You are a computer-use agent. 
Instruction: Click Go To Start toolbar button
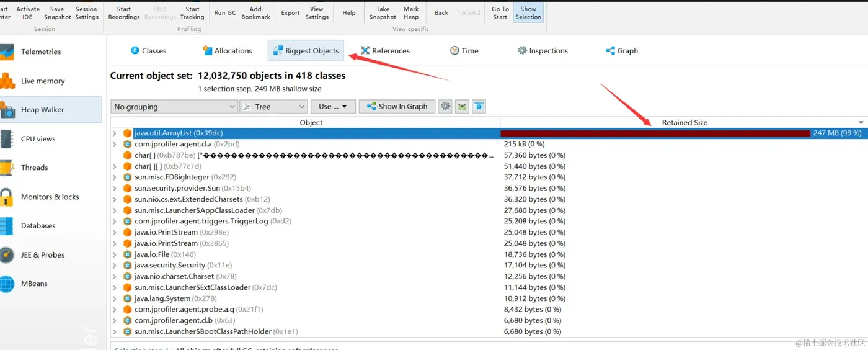tap(500, 13)
